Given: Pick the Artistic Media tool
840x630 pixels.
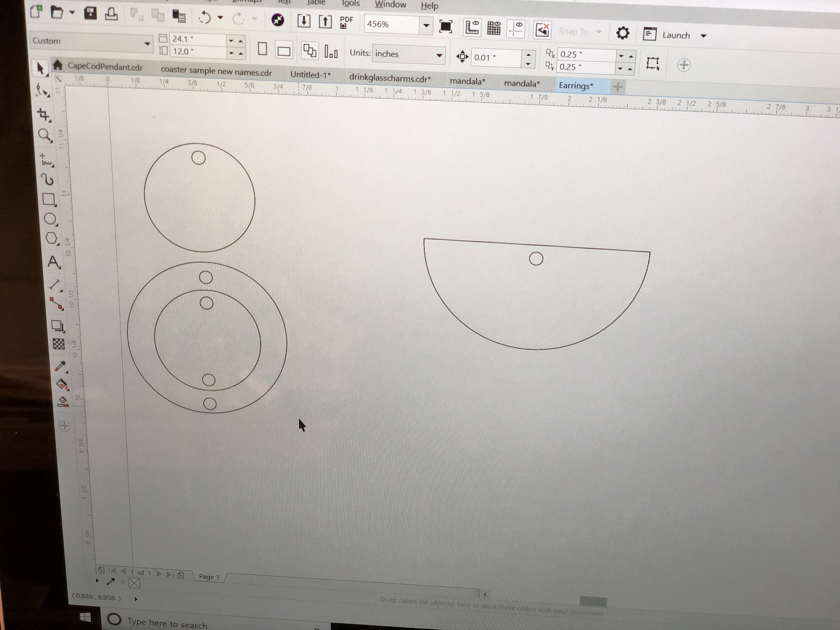Looking at the screenshot, I should point(47,180).
